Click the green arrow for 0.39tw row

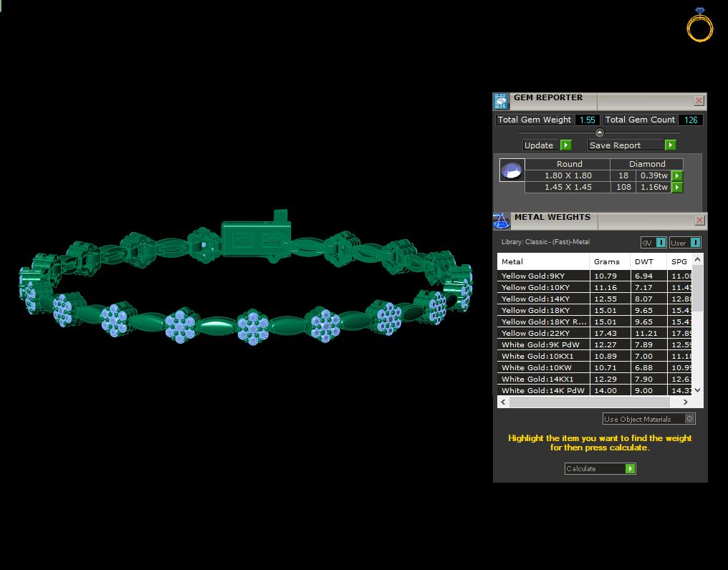pyautogui.click(x=677, y=176)
